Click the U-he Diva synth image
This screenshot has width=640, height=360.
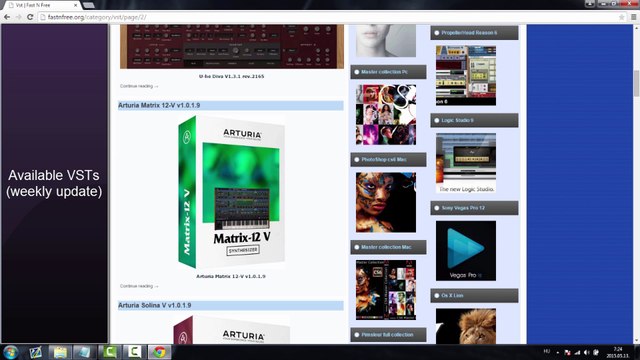tap(232, 46)
